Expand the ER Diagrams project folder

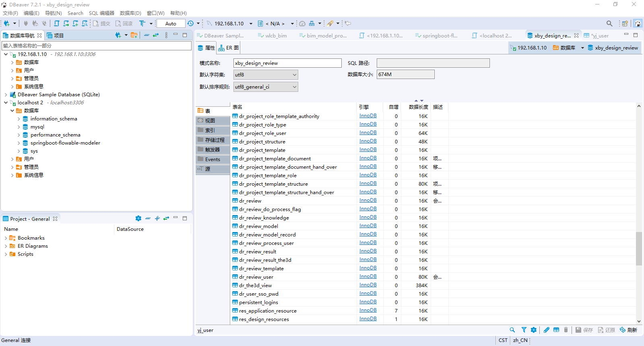click(6, 246)
